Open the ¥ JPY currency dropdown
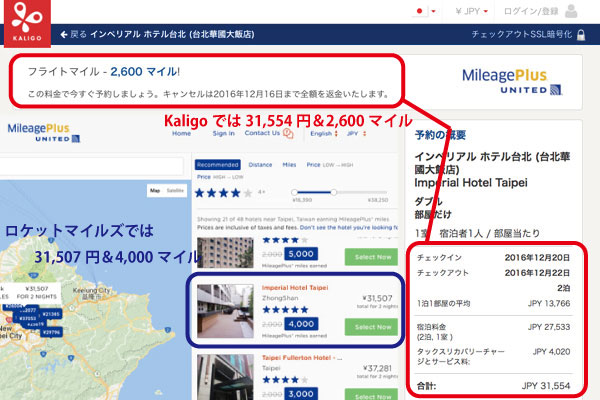The width and height of the screenshot is (600, 400). tap(471, 11)
